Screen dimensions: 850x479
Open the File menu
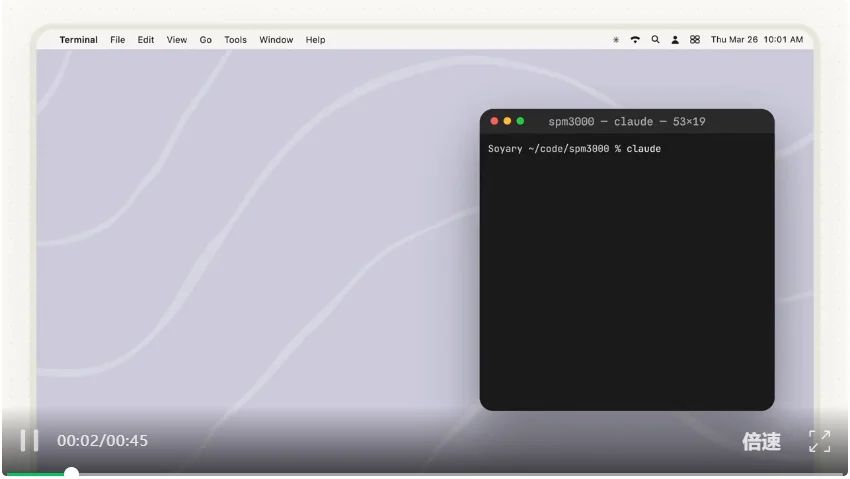click(117, 40)
